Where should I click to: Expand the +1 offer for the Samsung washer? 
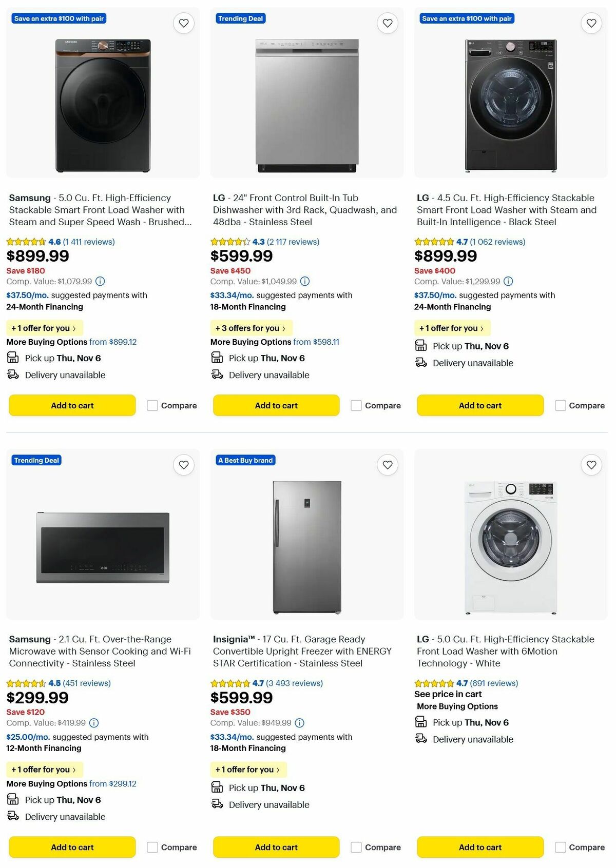coord(45,328)
